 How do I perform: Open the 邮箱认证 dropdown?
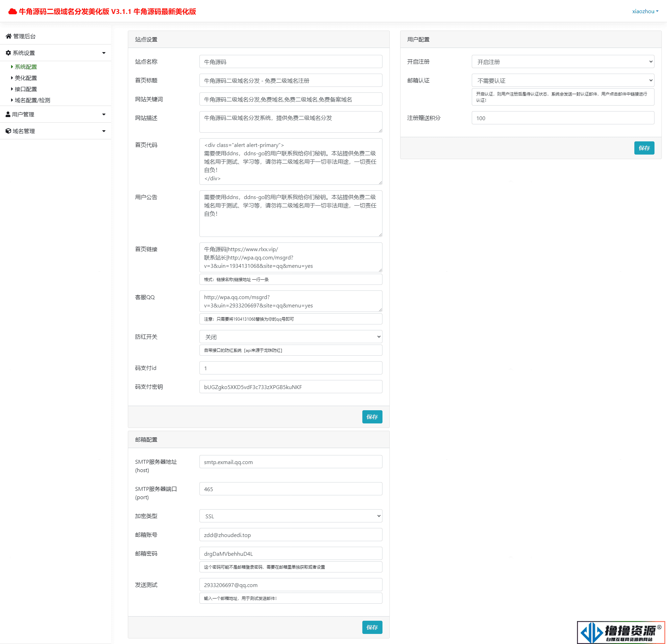563,80
